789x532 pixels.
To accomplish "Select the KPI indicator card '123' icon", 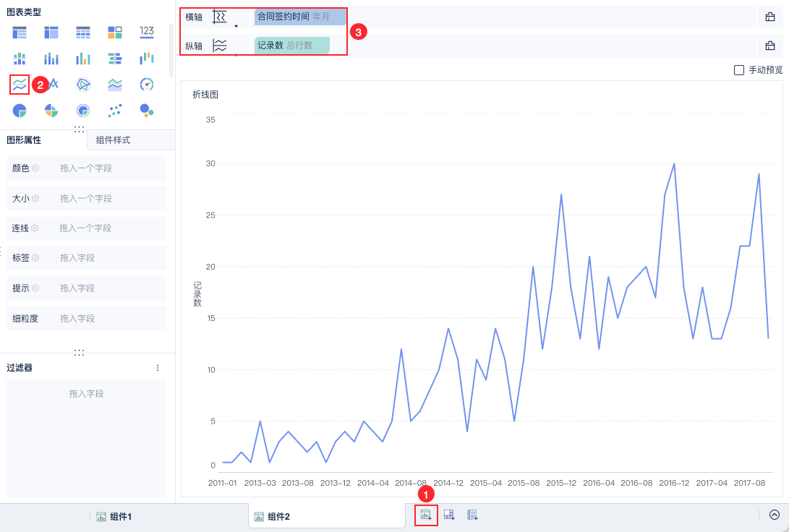I will 147,32.
